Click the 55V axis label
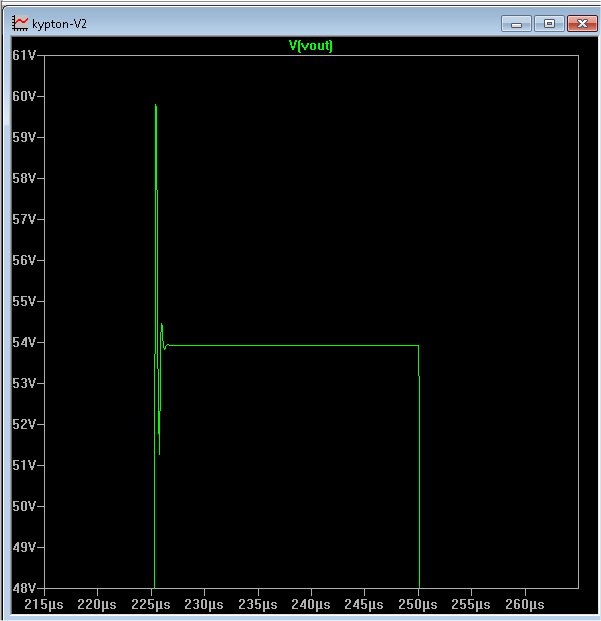Viewport: 601px width, 621px height. 24,301
